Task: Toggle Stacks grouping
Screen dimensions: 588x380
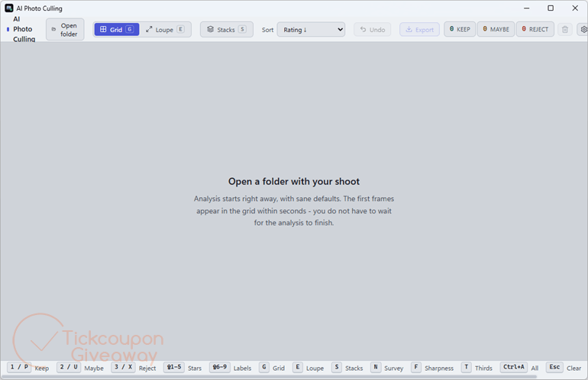Action: click(227, 29)
